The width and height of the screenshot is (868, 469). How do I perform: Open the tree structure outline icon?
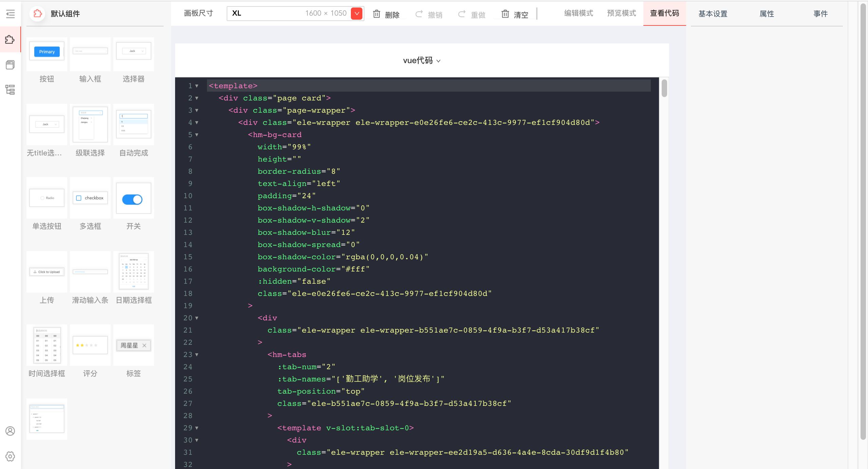pos(10,90)
